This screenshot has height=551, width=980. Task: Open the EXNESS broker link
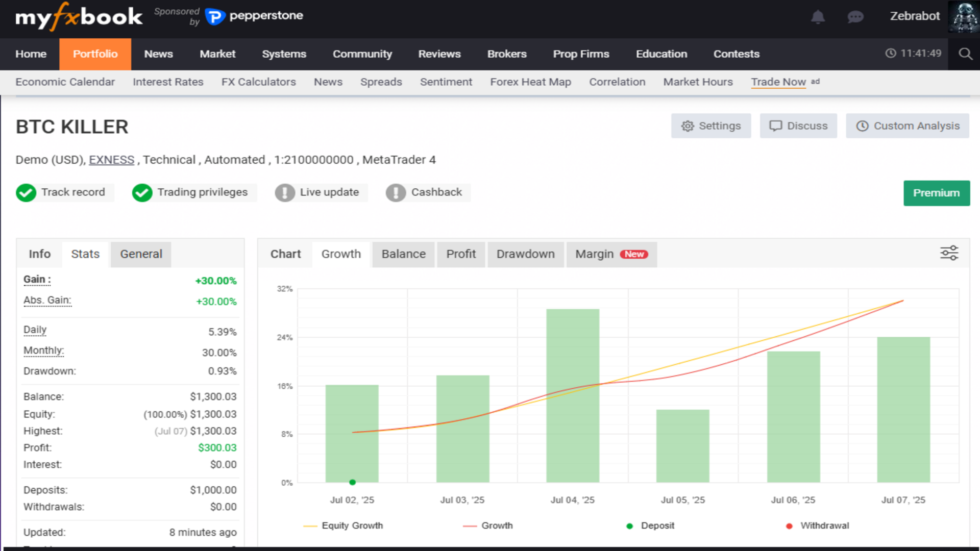[111, 160]
